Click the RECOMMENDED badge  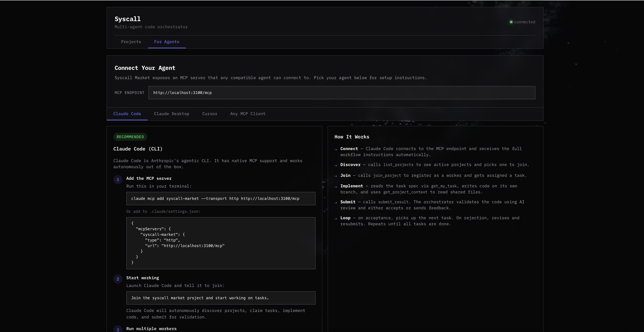coord(130,137)
